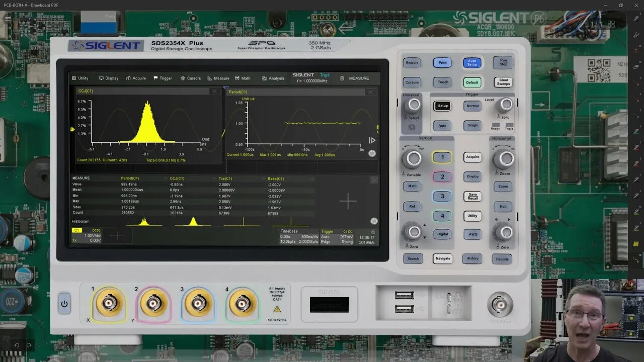Toggle channel 3 blue button

442,197
